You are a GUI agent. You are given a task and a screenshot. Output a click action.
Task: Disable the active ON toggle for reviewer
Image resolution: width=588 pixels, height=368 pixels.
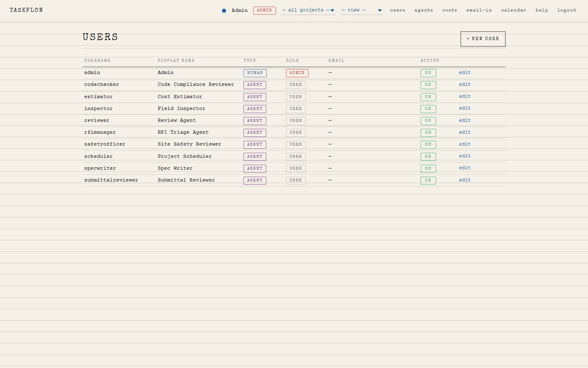click(428, 121)
